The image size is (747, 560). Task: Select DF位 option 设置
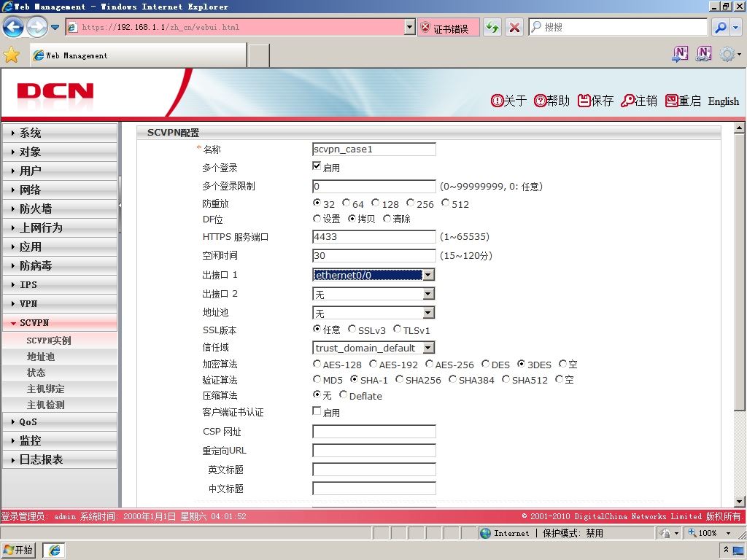click(317, 218)
